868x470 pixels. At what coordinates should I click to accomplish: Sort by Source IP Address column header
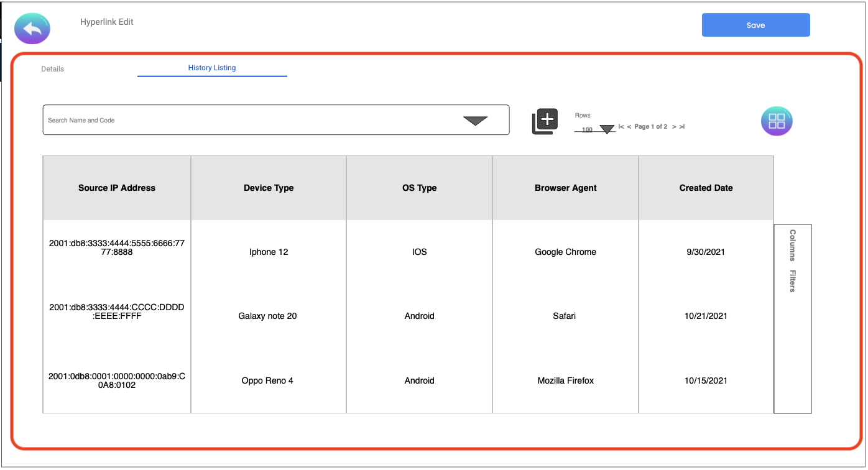click(x=117, y=188)
